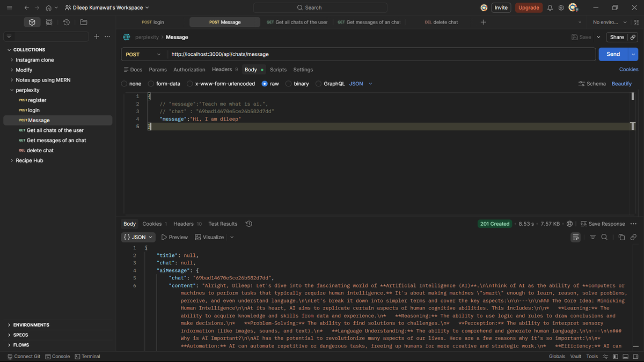Filter the response body icon
The width and height of the screenshot is (644, 362).
(x=593, y=237)
